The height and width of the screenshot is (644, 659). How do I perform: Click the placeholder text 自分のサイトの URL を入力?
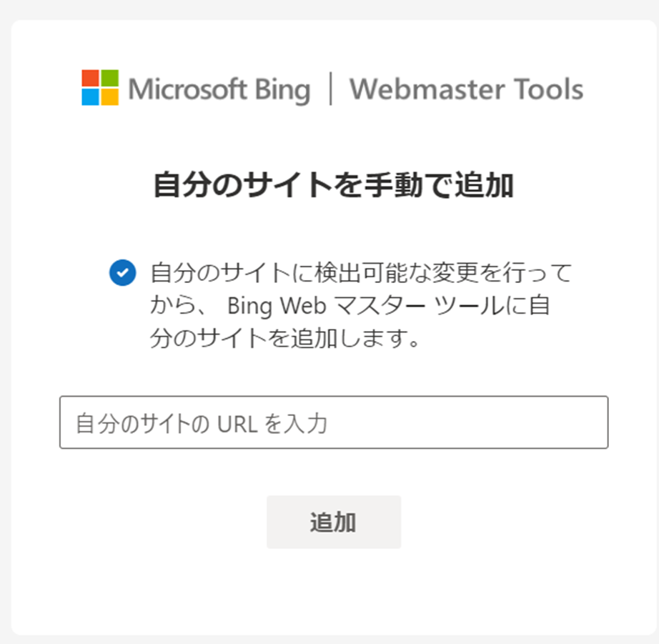[x=202, y=423]
